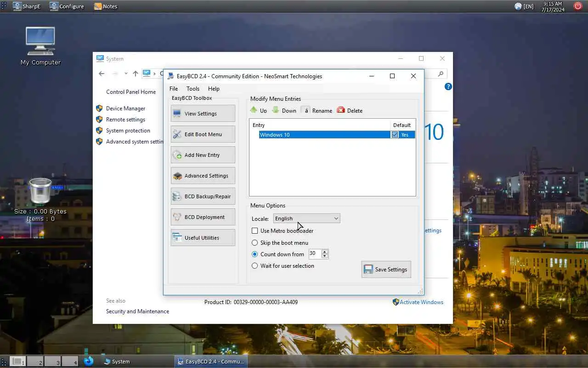Enable Use Metro bootloader checkbox

click(x=254, y=231)
